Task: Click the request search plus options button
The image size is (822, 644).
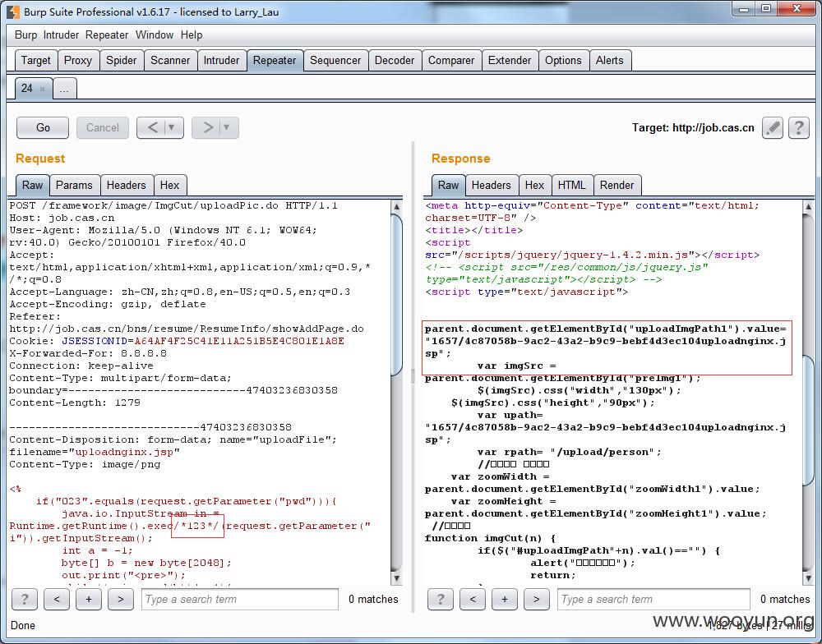Action: coord(89,599)
